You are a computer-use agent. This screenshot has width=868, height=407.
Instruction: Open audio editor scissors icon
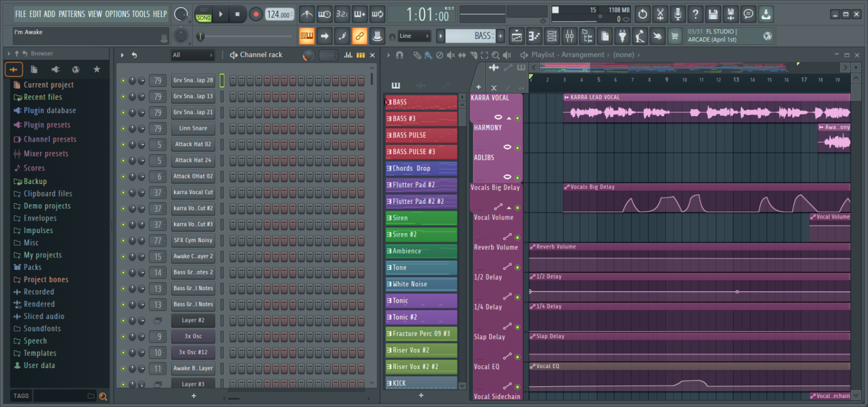[660, 14]
